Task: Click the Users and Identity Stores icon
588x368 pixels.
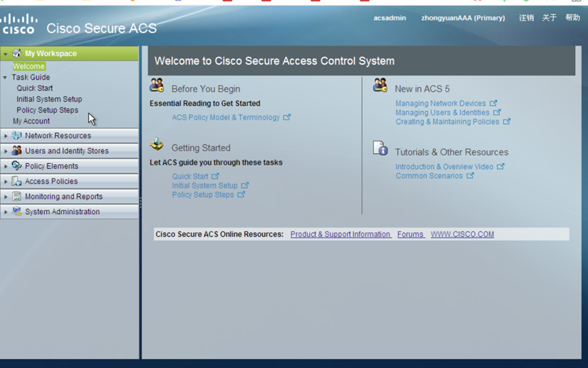Action: 16,150
